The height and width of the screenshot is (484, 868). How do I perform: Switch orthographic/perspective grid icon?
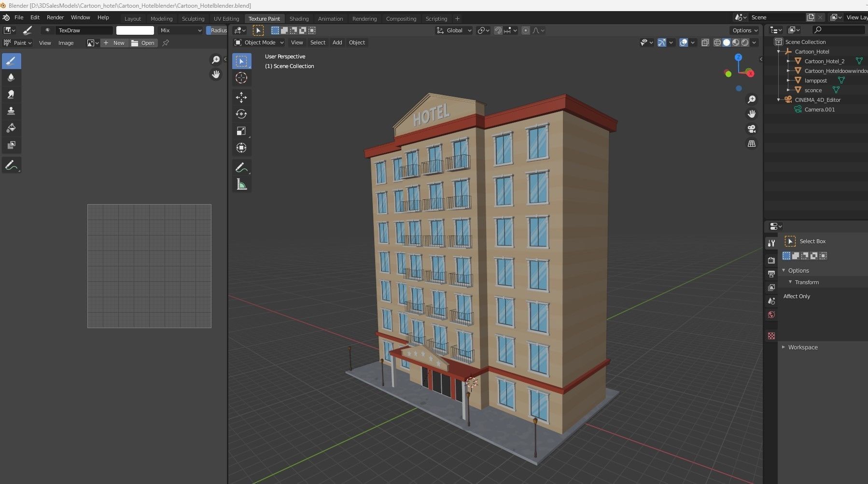[752, 144]
